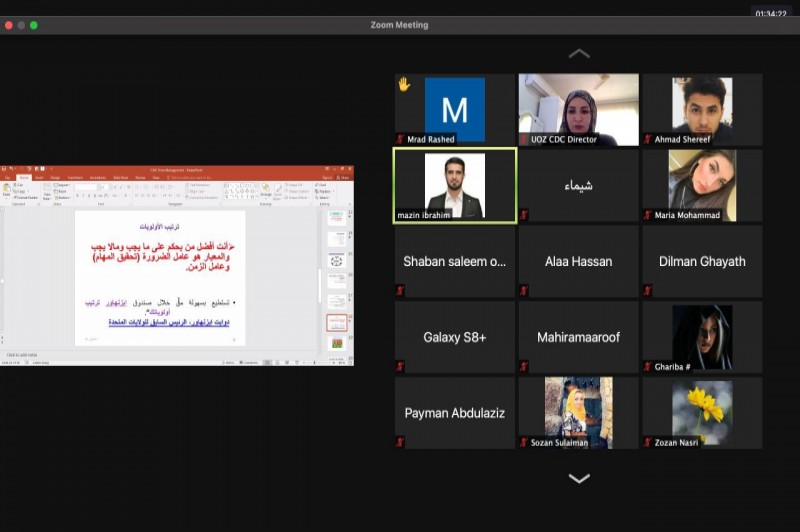This screenshot has width=800, height=532.
Task: Click muted mic icon beside Zozan Nasri
Action: coord(648,442)
